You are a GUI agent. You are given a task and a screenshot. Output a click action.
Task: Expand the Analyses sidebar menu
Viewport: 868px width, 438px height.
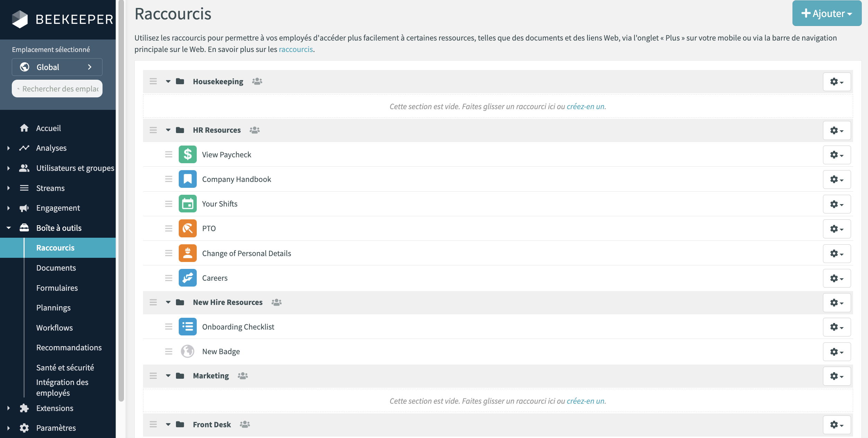[x=9, y=148]
